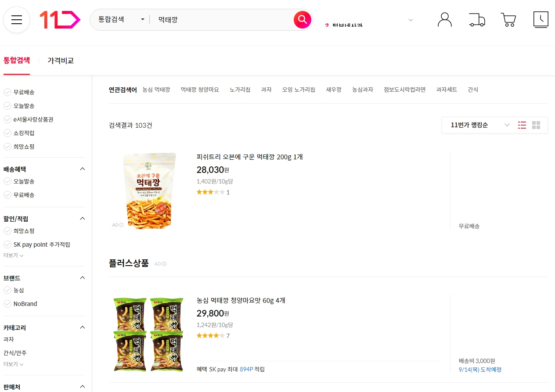Switch to list view layout
This screenshot has height=392, width=555.
522,125
